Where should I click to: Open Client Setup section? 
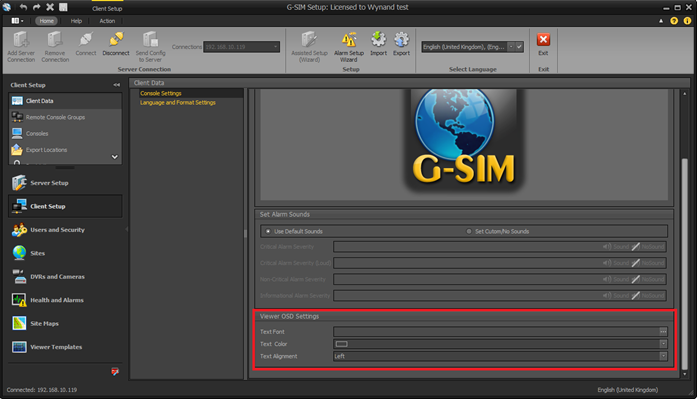point(65,206)
